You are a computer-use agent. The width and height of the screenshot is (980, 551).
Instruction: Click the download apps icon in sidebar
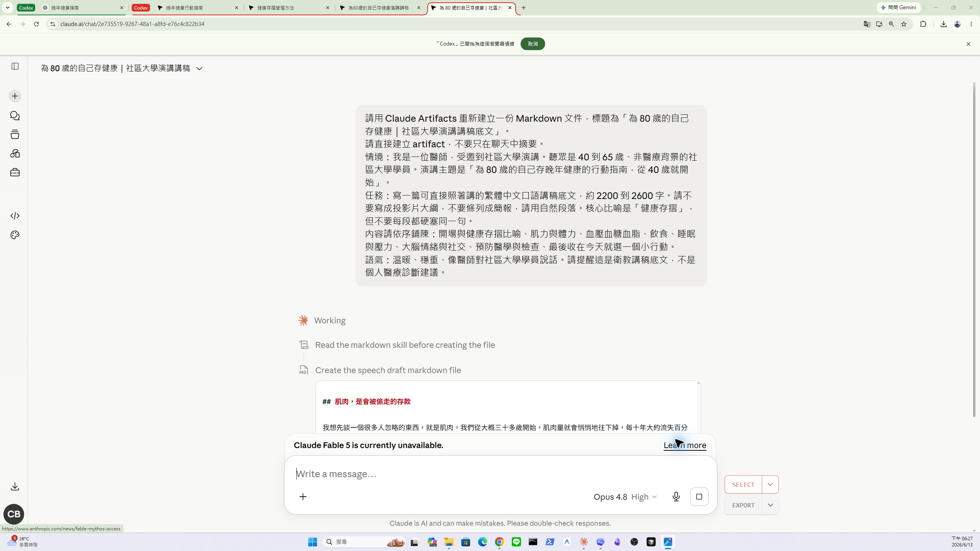pos(15,486)
